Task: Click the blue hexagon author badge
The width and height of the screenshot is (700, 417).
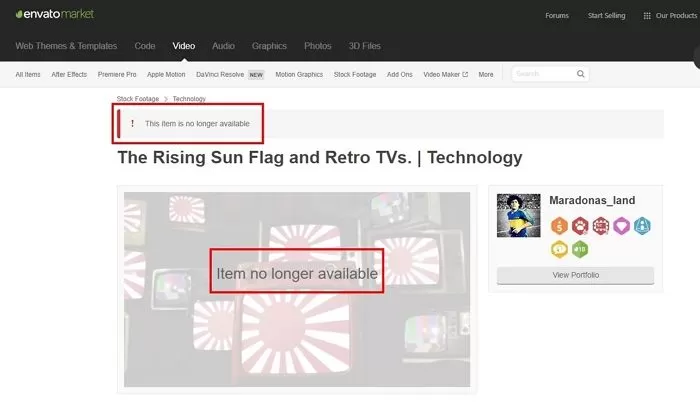Action: click(642, 226)
